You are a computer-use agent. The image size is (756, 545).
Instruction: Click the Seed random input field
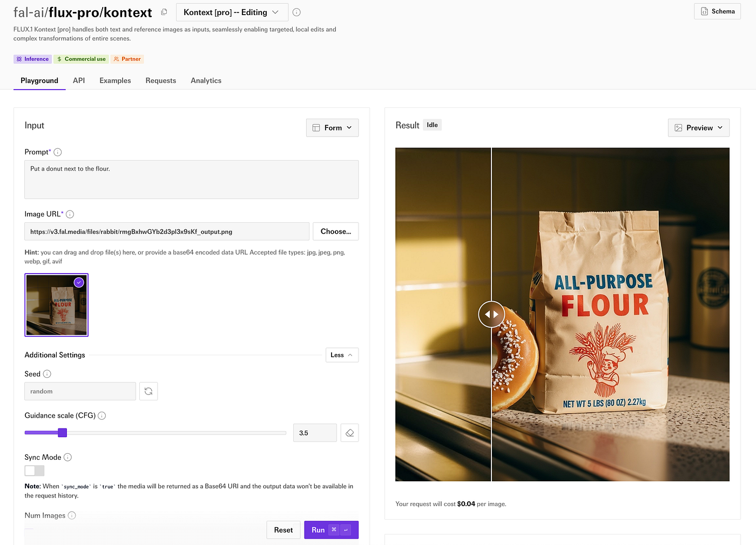click(80, 391)
